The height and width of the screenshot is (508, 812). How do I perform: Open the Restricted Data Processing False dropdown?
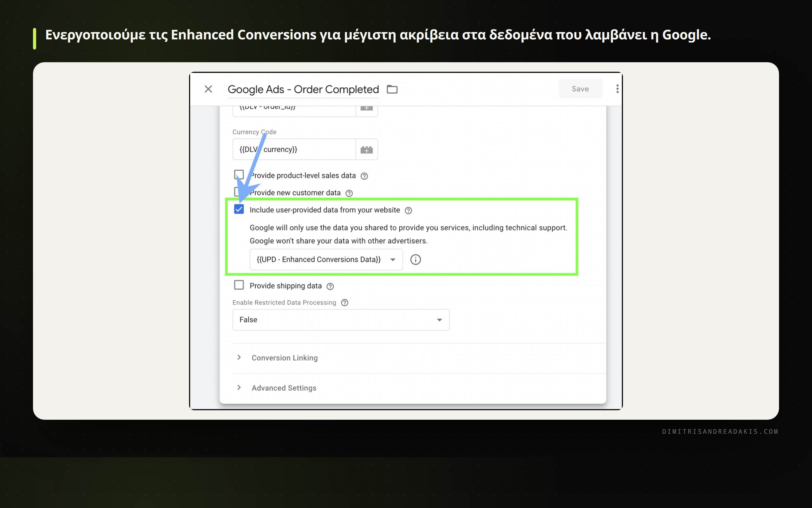pyautogui.click(x=341, y=320)
